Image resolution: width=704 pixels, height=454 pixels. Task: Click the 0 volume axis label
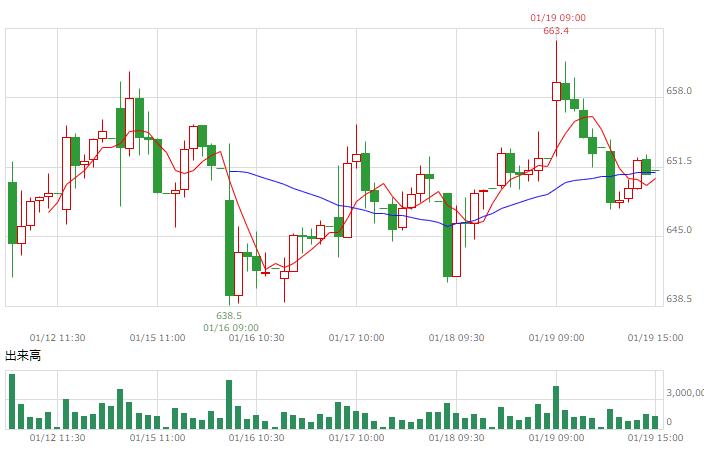coord(669,422)
